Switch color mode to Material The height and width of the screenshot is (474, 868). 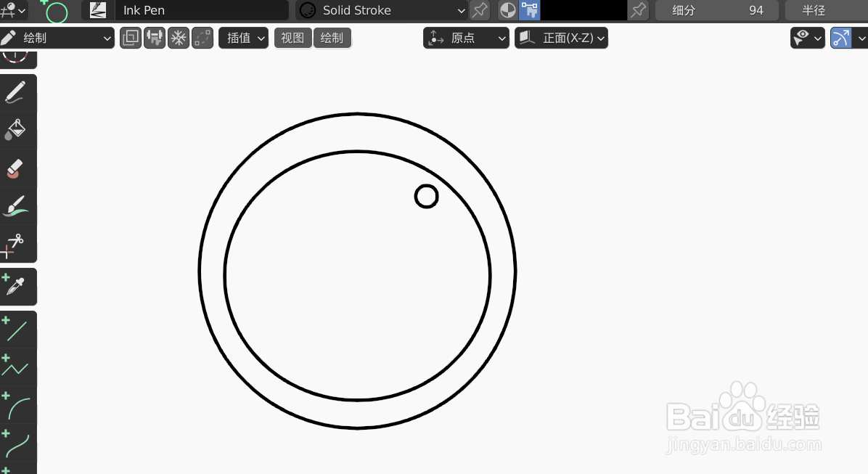pyautogui.click(x=507, y=10)
